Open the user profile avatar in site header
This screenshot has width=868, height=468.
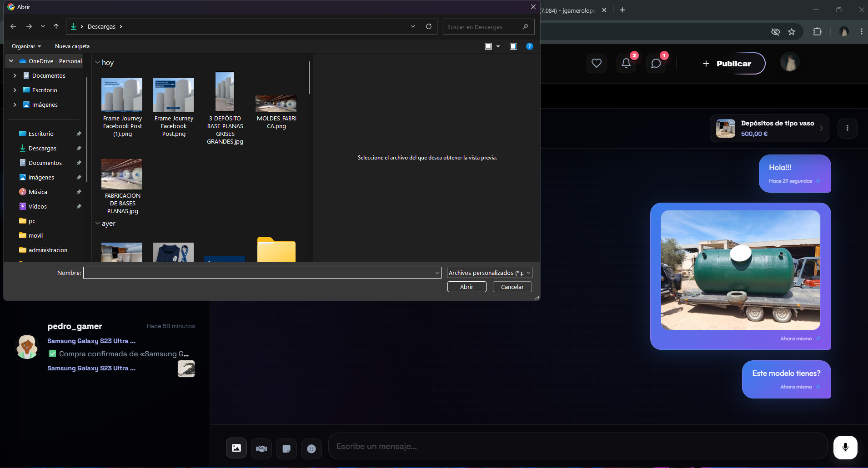pos(790,62)
